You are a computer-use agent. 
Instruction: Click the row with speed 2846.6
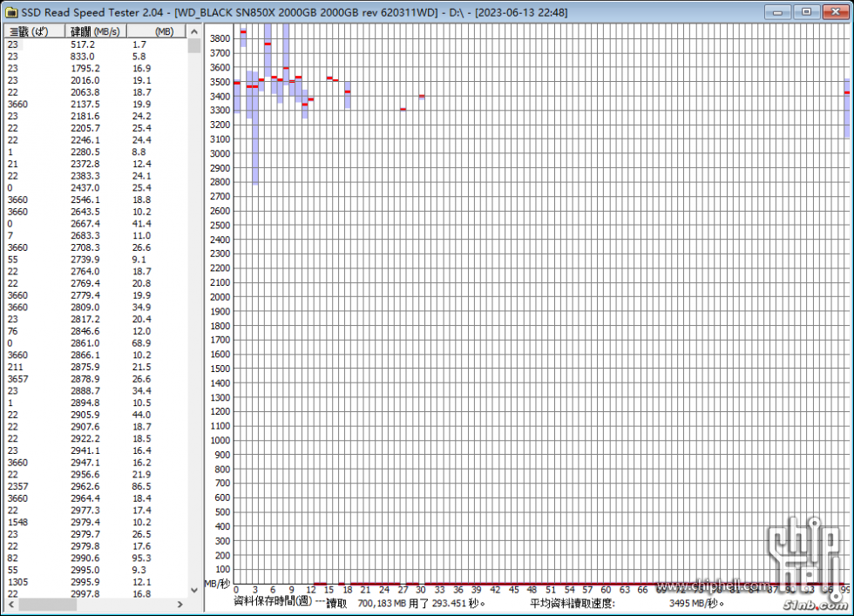(x=96, y=332)
